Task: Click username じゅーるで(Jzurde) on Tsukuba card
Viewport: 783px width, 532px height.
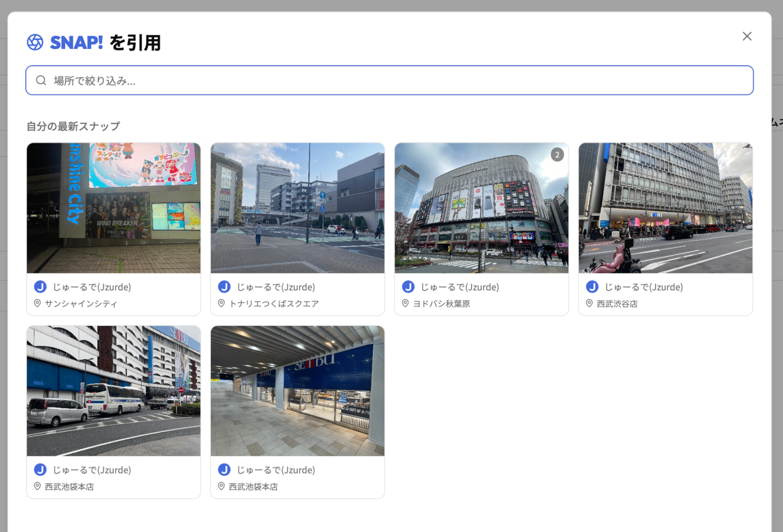Action: coord(276,287)
